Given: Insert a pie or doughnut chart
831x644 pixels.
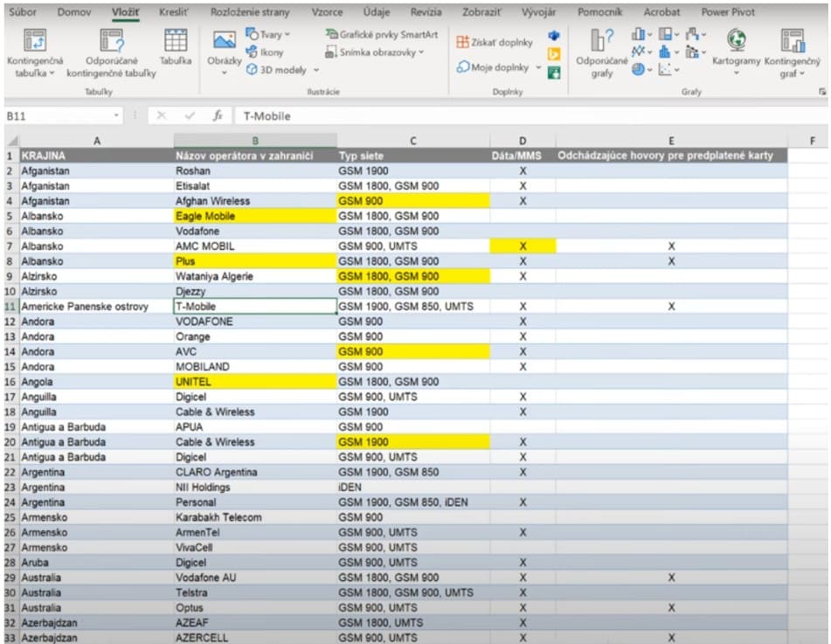Looking at the screenshot, I should coord(641,69).
